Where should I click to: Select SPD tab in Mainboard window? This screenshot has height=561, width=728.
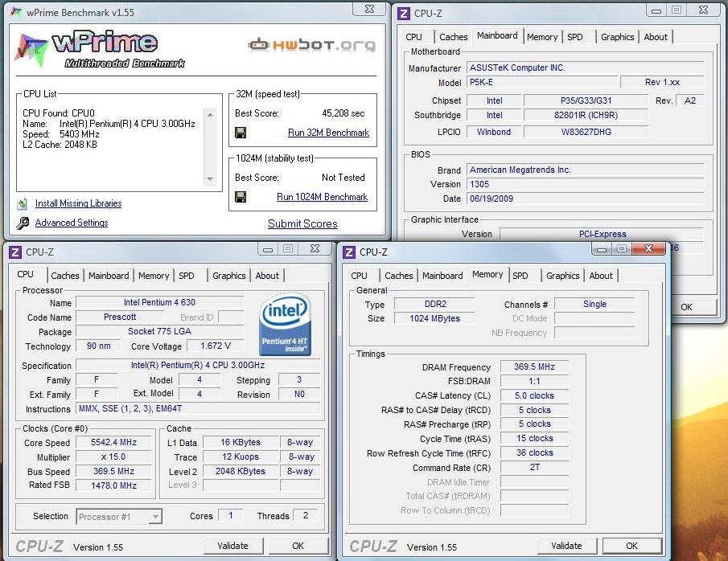coord(575,37)
